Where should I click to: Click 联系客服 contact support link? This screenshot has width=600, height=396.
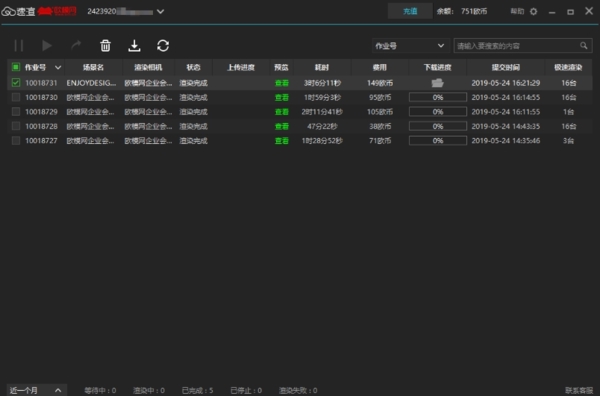(579, 390)
